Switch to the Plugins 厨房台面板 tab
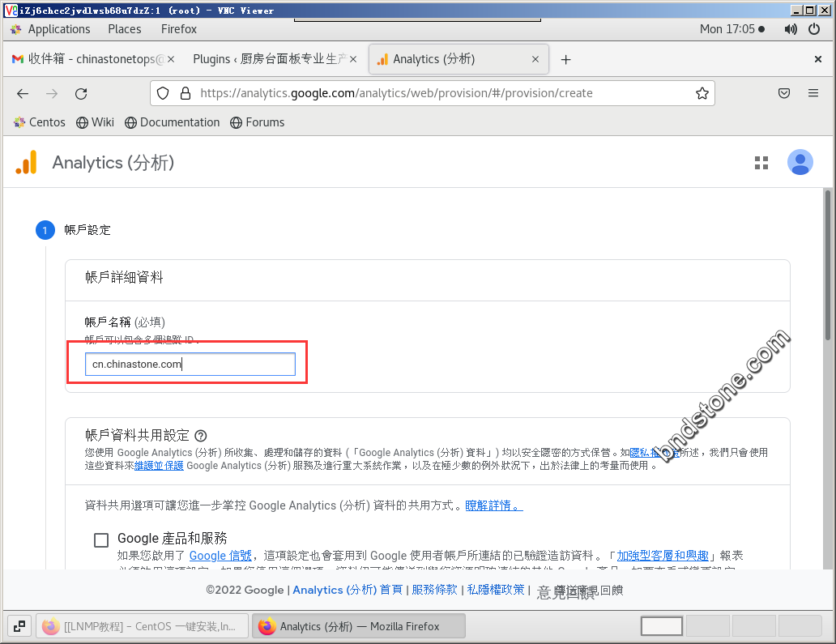 coord(274,59)
